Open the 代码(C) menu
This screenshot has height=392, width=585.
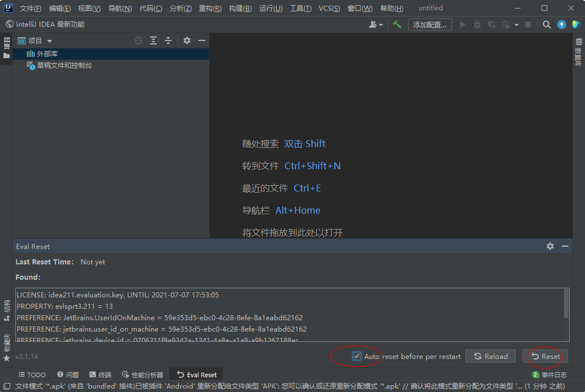(151, 8)
